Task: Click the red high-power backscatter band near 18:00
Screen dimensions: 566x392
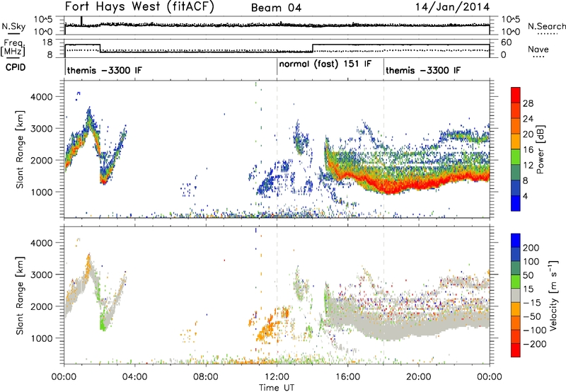Action: [390, 188]
